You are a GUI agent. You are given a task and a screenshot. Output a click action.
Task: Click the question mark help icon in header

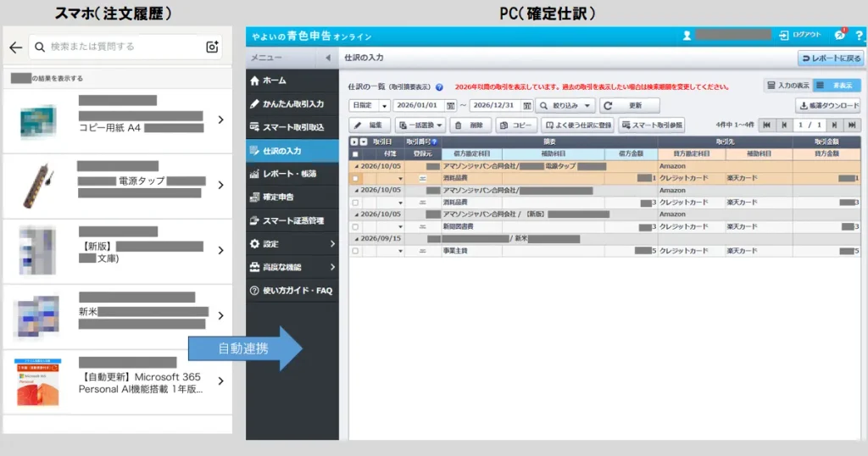[859, 36]
